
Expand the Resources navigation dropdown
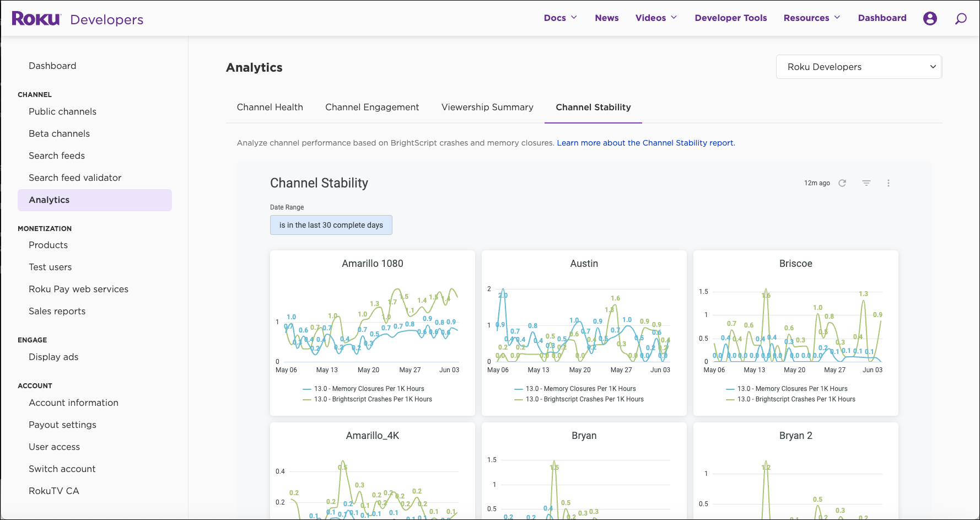tap(811, 18)
